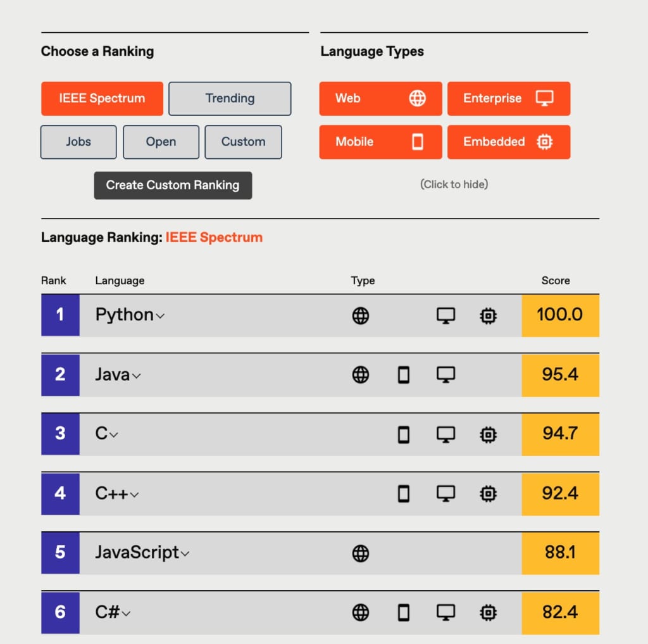The width and height of the screenshot is (648, 644).
Task: Click the Python language name
Action: (x=125, y=315)
